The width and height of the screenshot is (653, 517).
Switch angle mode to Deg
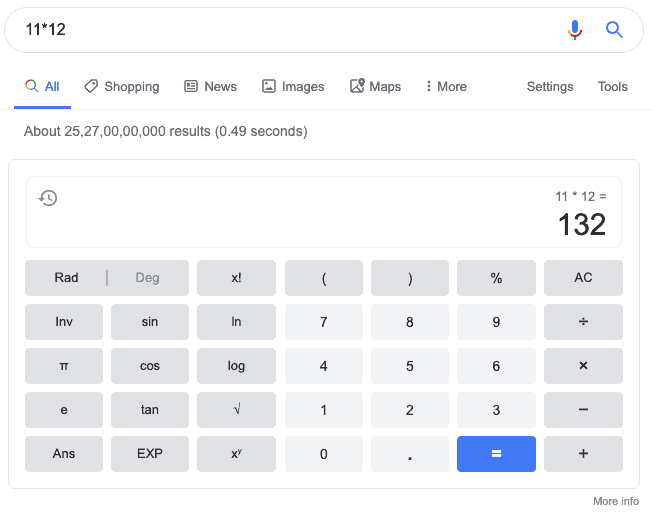click(147, 277)
